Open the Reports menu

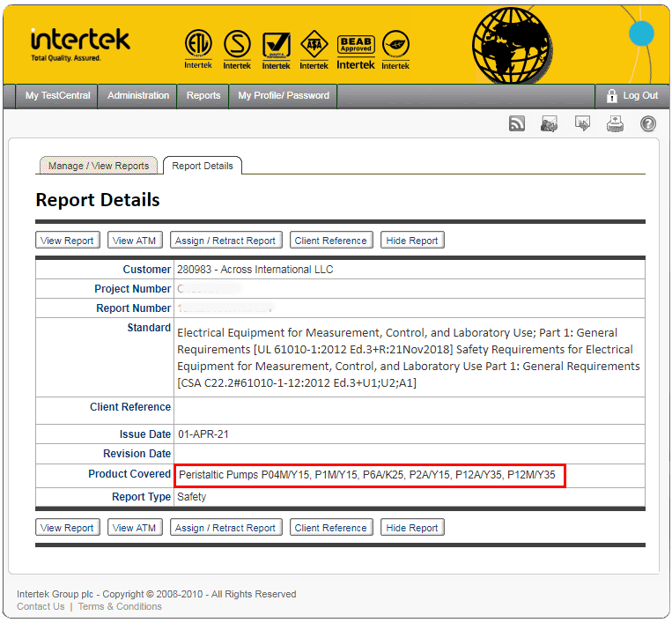[x=203, y=95]
